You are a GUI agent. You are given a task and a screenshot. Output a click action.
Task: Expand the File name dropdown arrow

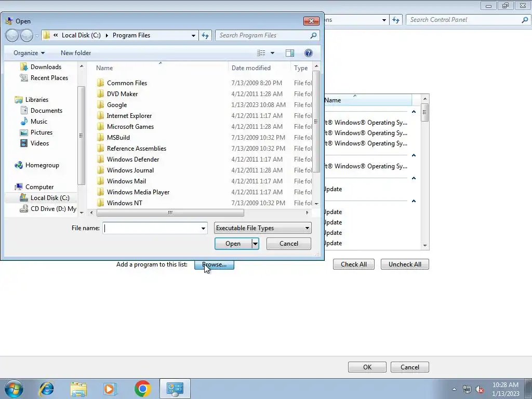[203, 229]
